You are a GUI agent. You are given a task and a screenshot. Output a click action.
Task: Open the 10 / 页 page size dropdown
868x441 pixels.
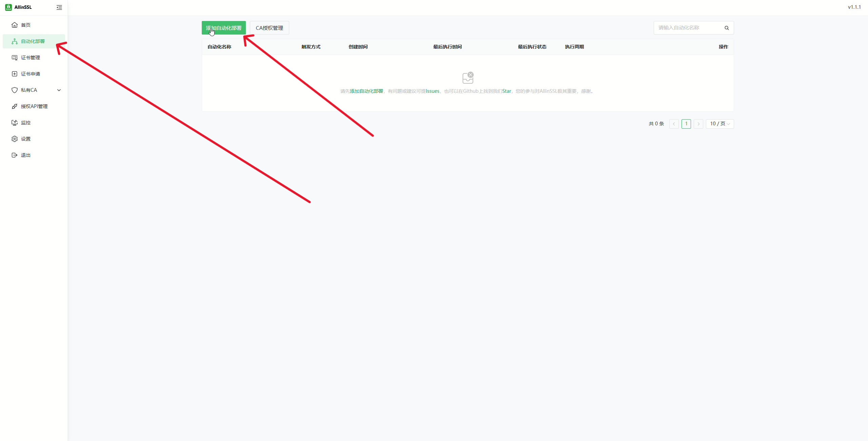[x=719, y=124]
